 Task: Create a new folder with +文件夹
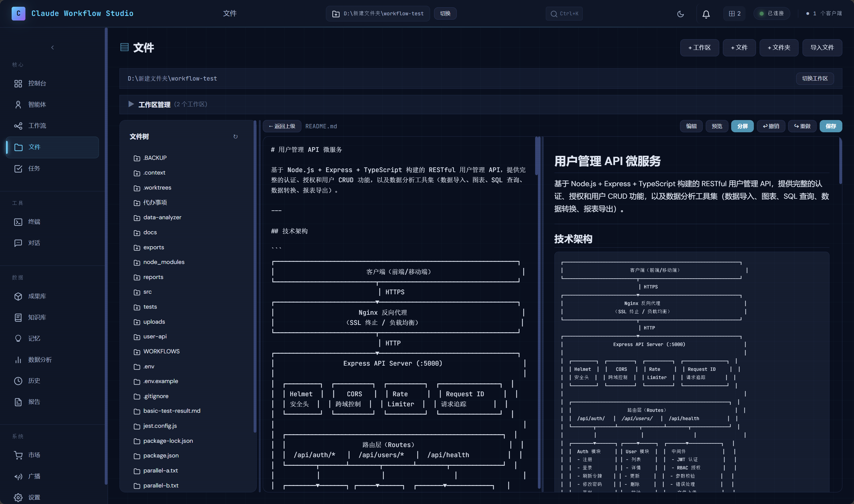coord(779,47)
